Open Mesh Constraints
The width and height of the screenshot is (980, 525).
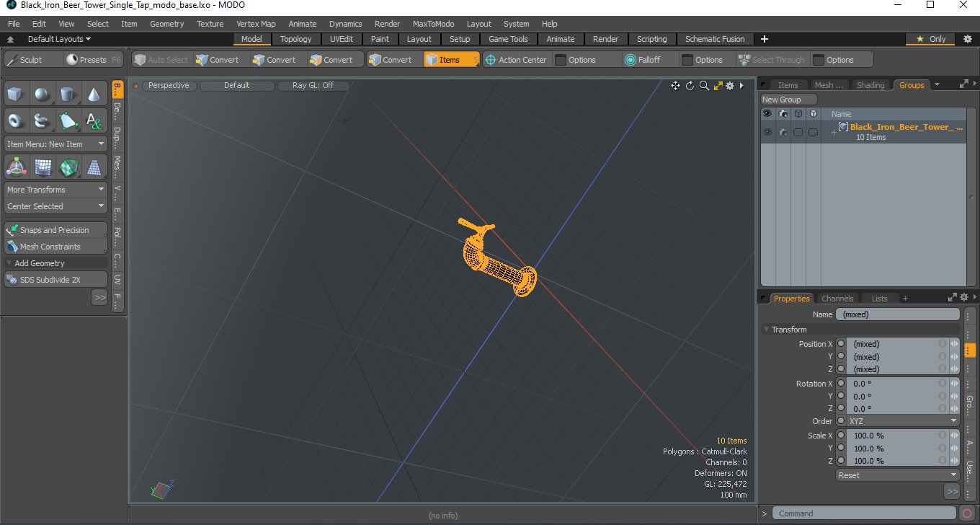pyautogui.click(x=56, y=247)
